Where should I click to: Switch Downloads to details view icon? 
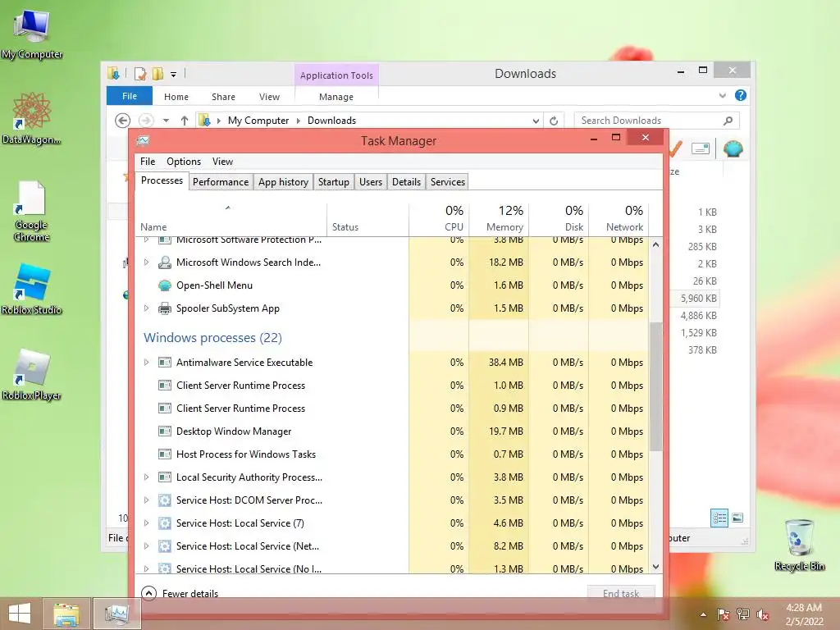(719, 518)
